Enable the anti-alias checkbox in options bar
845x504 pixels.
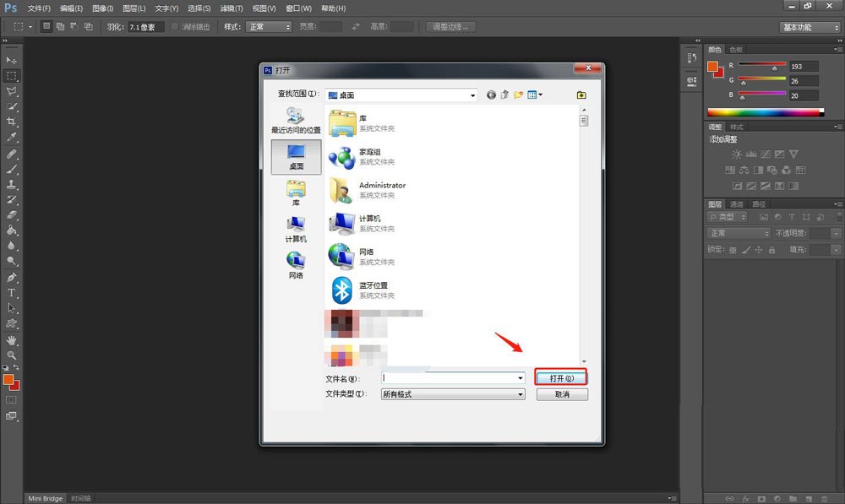[x=175, y=27]
